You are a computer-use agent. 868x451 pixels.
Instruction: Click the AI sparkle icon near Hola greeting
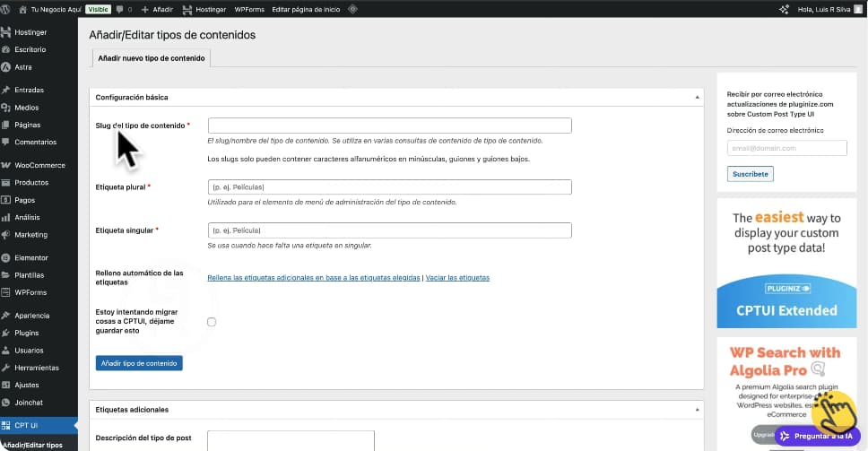[784, 9]
